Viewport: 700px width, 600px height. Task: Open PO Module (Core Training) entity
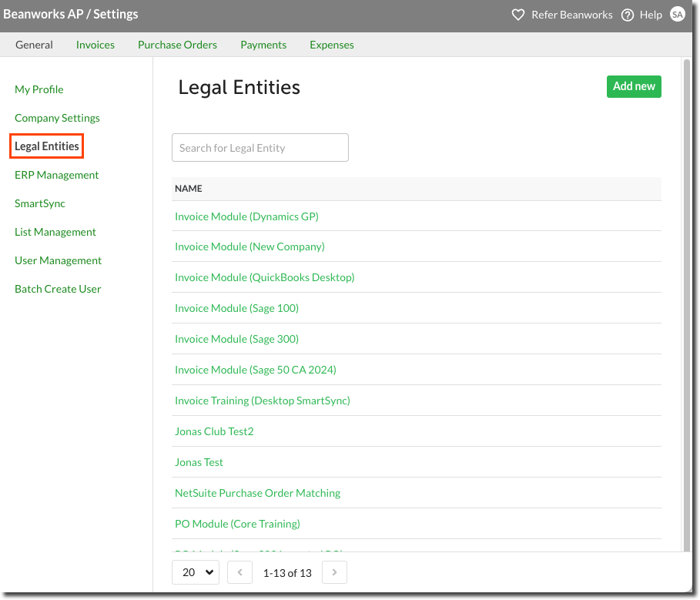point(237,524)
